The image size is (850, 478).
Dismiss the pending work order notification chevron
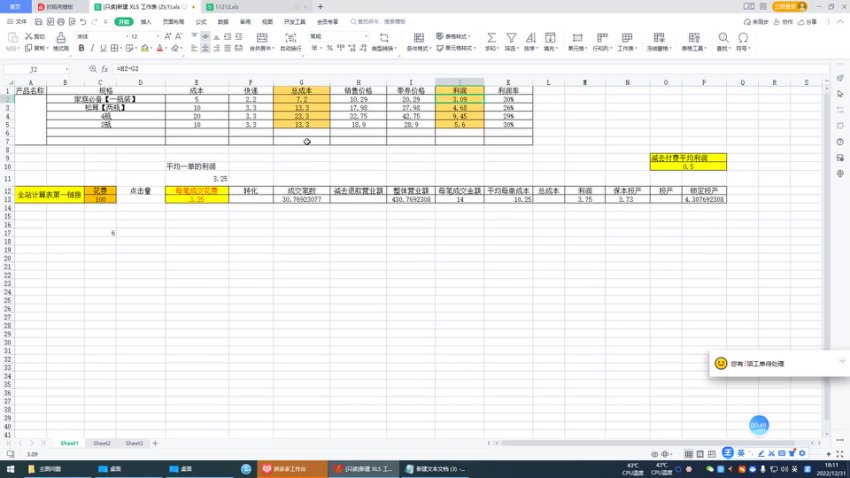pyautogui.click(x=842, y=361)
